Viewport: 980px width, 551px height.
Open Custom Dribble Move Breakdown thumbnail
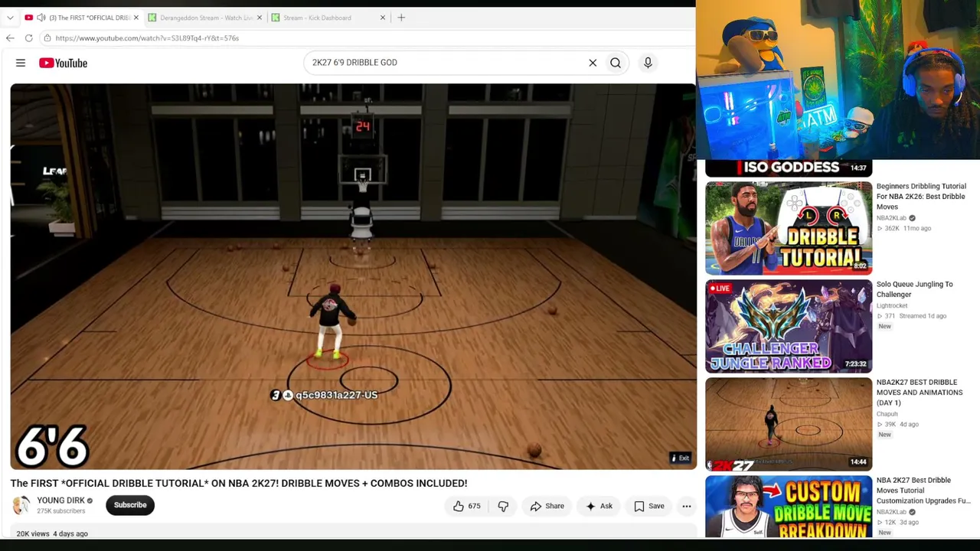(x=789, y=506)
